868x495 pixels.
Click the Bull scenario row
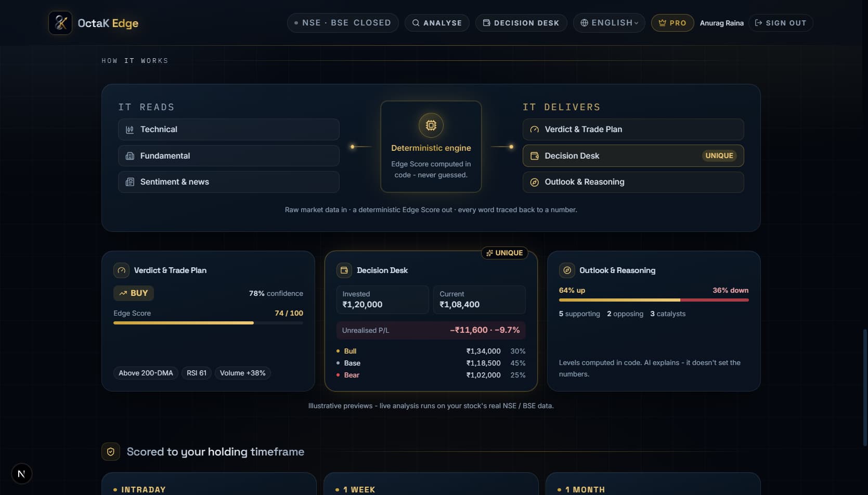pyautogui.click(x=431, y=351)
